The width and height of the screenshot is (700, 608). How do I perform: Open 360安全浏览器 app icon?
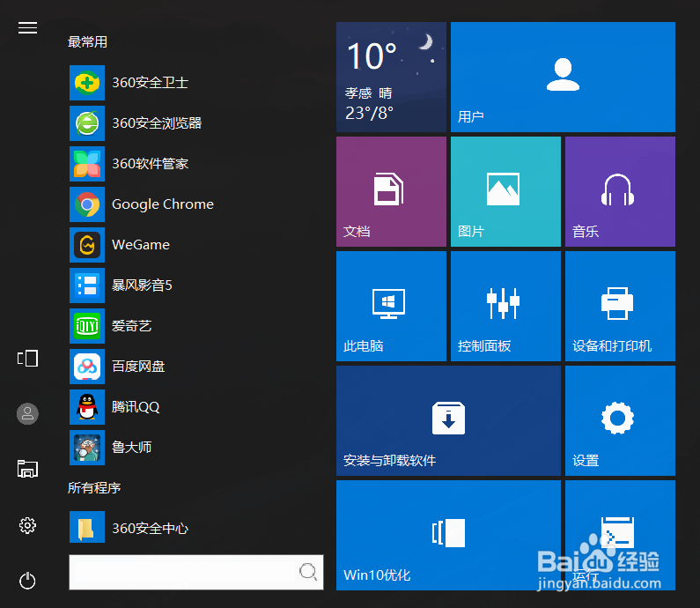(x=87, y=123)
